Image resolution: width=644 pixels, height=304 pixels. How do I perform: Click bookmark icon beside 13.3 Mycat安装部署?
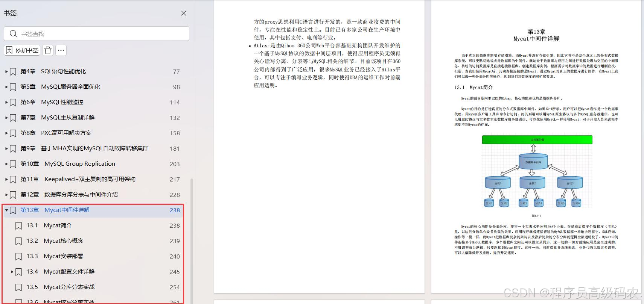(18, 256)
